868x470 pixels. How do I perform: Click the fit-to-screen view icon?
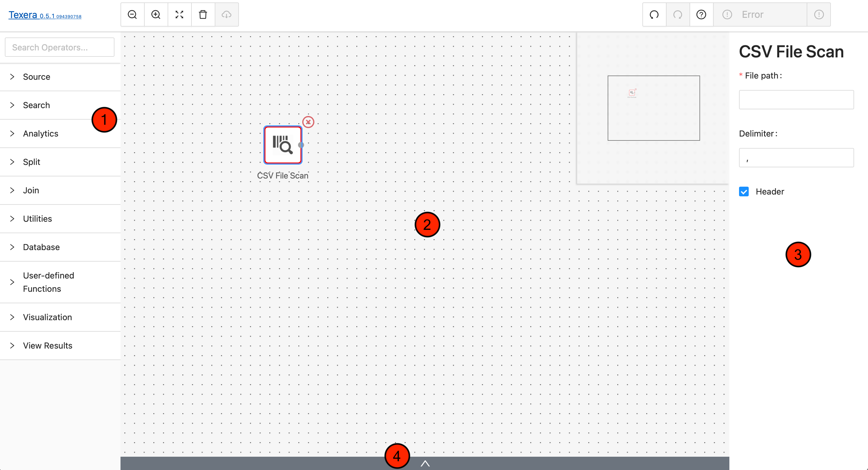(x=179, y=14)
